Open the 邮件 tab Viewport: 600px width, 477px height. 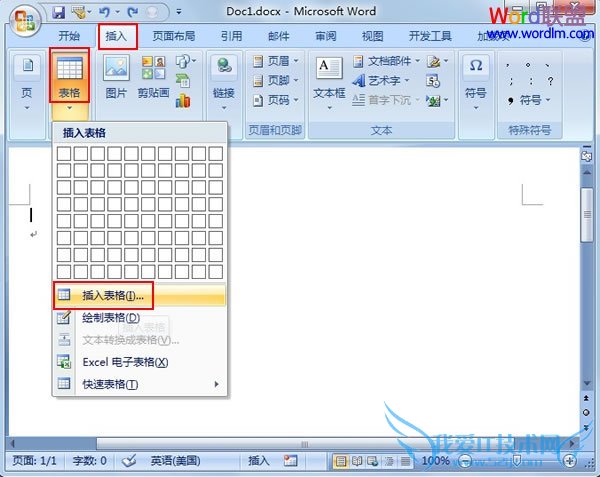point(278,36)
